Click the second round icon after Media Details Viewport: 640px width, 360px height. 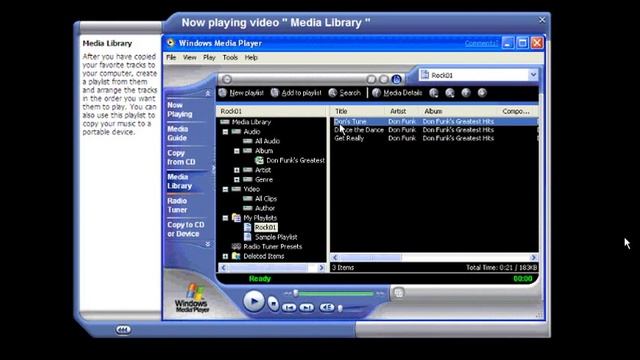pyautogui.click(x=450, y=93)
